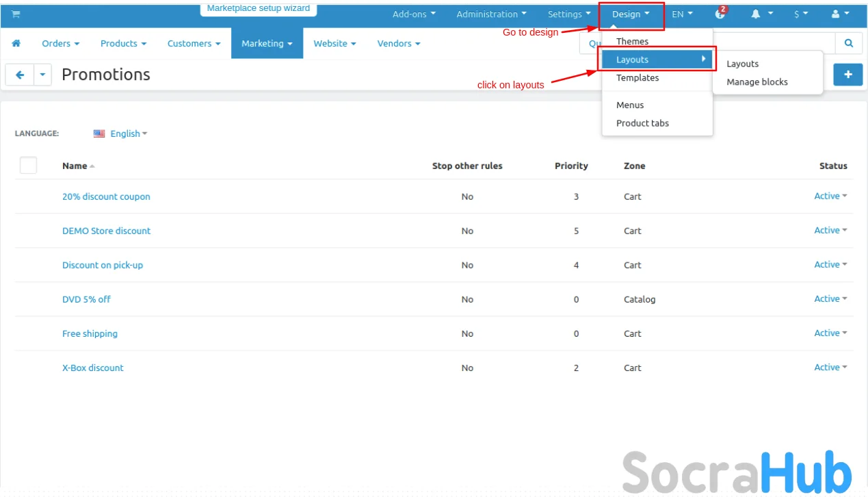Image resolution: width=868 pixels, height=497 pixels.
Task: Open the notifications bell menu
Action: [x=761, y=14]
